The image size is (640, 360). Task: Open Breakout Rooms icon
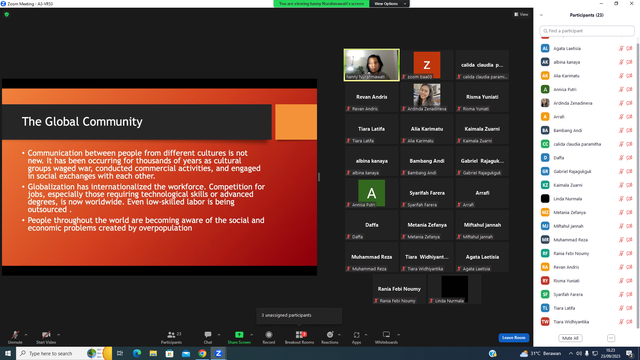(x=300, y=335)
